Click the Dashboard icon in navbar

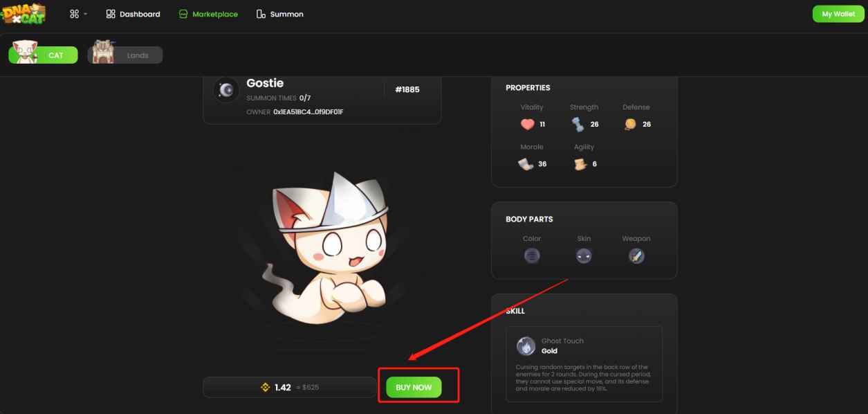point(111,14)
